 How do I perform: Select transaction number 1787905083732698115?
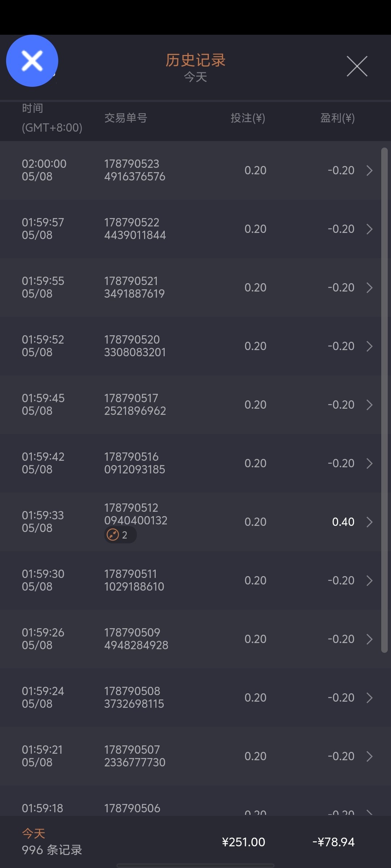[x=134, y=697]
